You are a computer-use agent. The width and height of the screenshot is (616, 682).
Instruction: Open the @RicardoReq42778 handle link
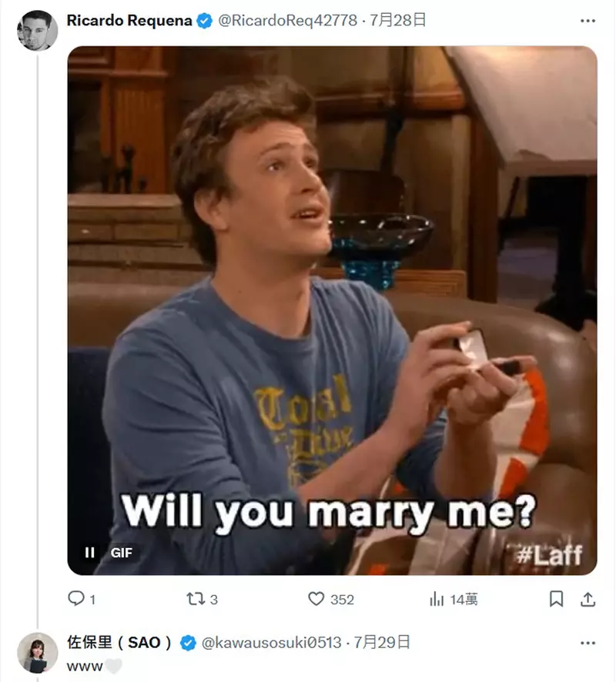click(x=287, y=21)
